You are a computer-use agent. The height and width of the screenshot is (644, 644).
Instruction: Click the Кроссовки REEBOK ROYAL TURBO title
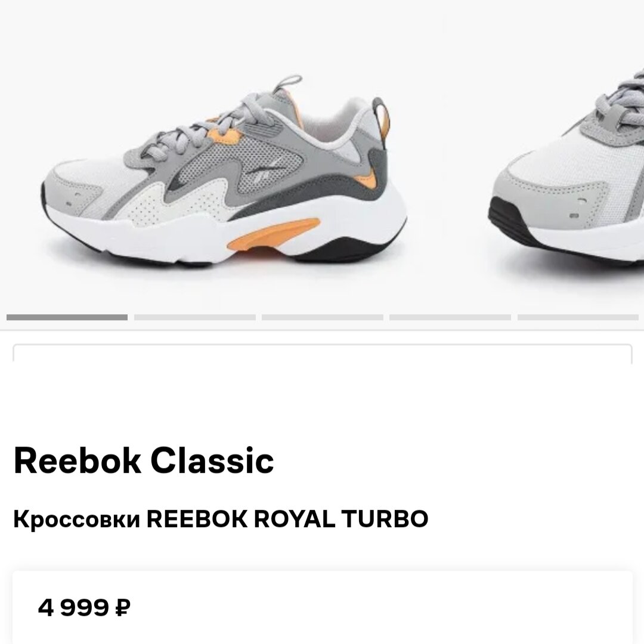pos(221,519)
